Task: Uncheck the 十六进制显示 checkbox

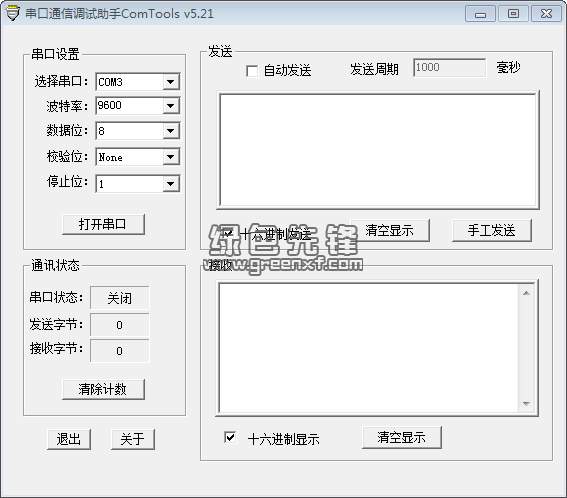Action: pos(230,437)
